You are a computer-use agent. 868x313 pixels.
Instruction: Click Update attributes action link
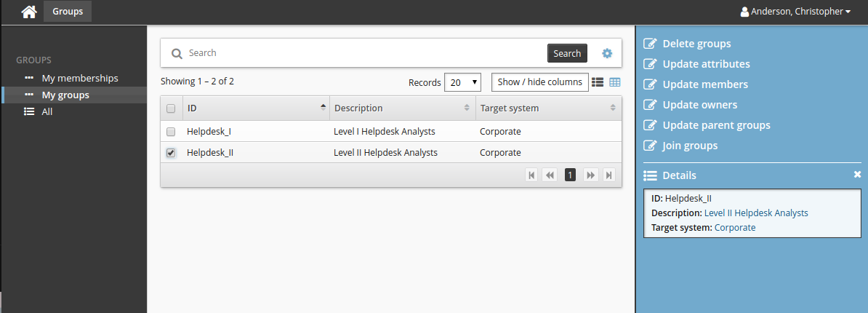[x=707, y=64]
